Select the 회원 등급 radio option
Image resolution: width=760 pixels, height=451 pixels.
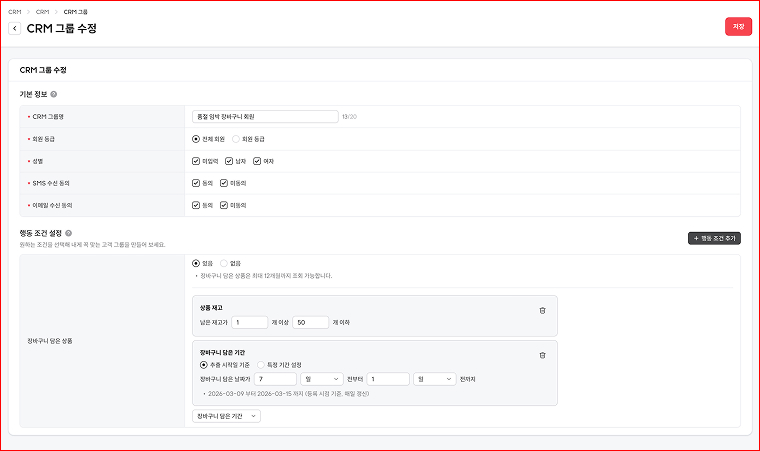[x=236, y=139]
